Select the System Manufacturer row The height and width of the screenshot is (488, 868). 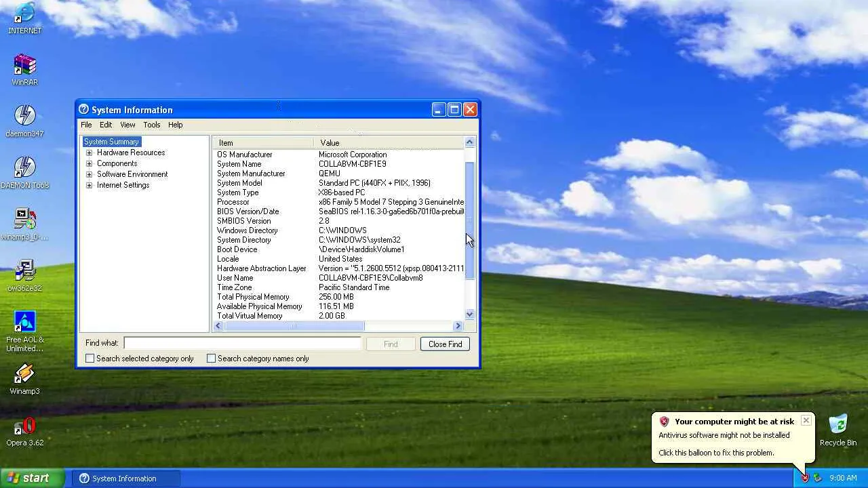coord(339,174)
